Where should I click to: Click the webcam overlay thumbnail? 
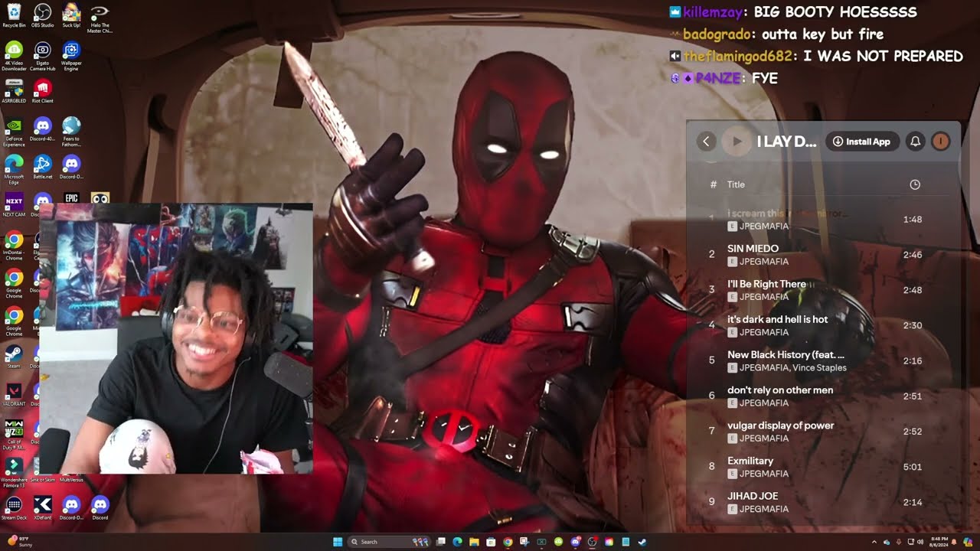pyautogui.click(x=176, y=339)
